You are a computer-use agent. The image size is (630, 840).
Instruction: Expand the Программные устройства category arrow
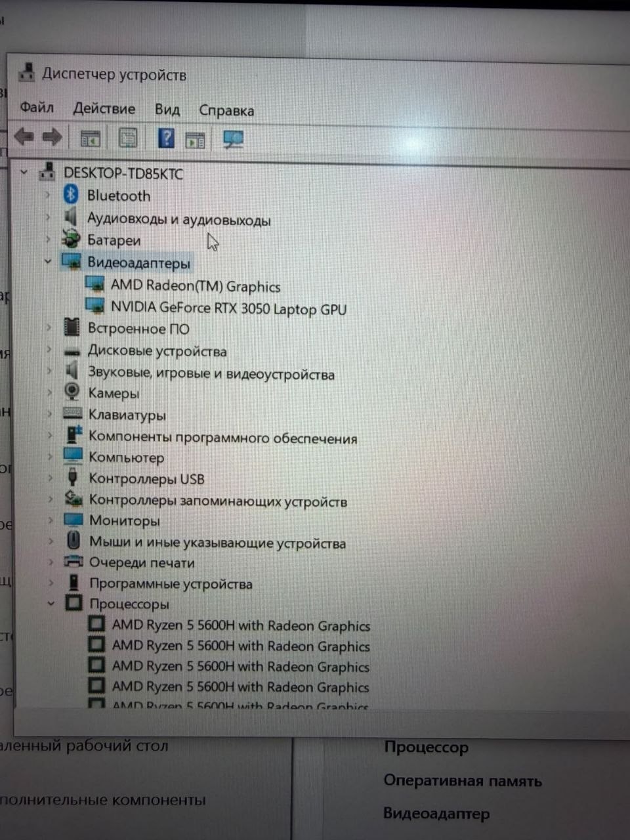(x=51, y=582)
